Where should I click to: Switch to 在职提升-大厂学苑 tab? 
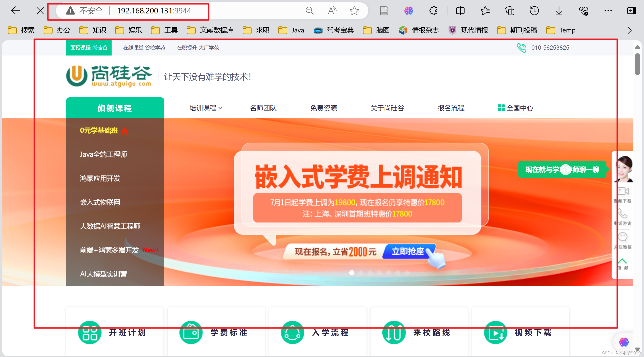click(198, 47)
